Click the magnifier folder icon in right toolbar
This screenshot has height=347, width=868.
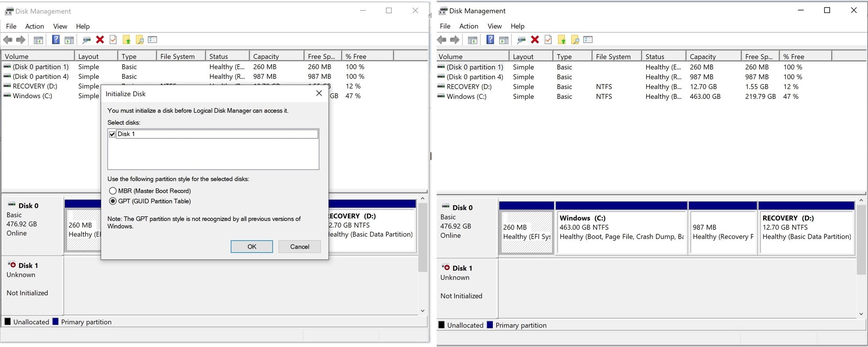point(575,40)
